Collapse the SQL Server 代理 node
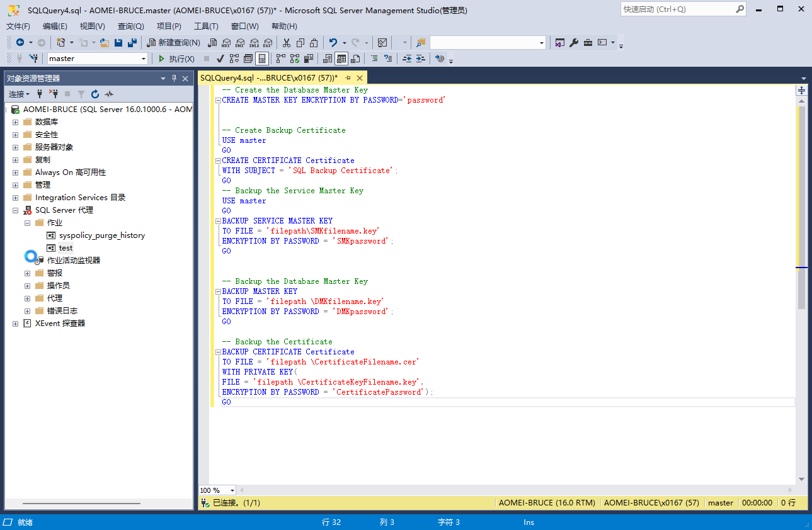This screenshot has height=530, width=812. (15, 210)
